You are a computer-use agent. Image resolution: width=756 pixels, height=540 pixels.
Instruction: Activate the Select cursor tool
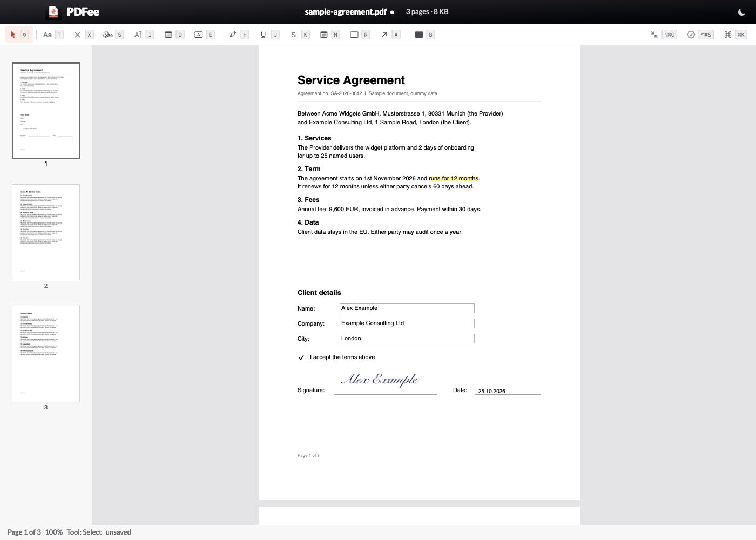coord(19,35)
